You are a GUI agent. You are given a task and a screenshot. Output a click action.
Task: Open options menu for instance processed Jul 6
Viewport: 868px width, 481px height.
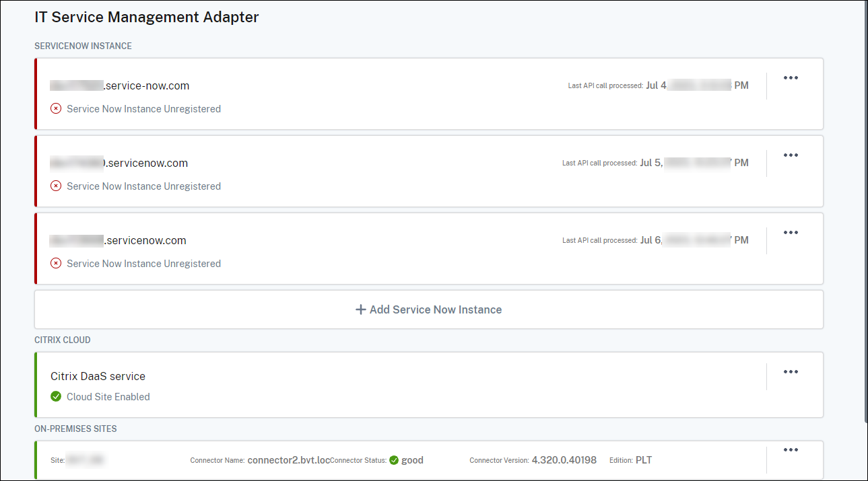[x=791, y=233]
